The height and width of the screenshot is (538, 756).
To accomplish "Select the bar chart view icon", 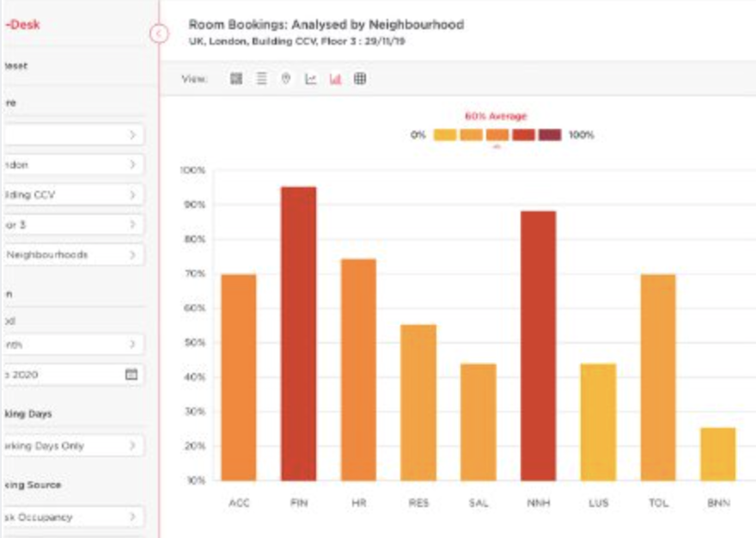I will (338, 80).
